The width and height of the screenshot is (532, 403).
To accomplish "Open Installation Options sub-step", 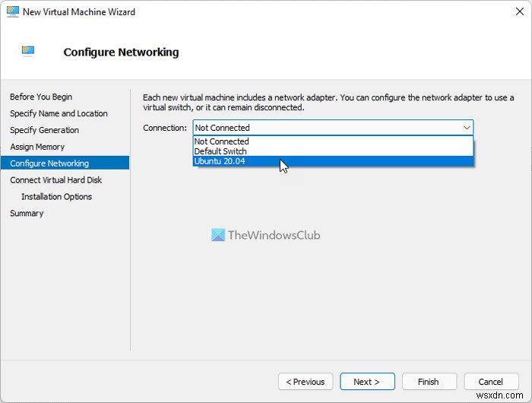I will point(56,197).
